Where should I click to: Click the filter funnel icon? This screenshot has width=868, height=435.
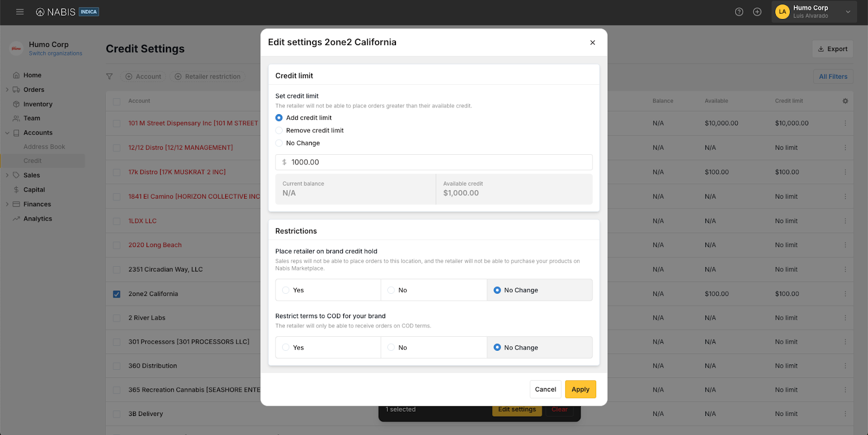pos(110,77)
